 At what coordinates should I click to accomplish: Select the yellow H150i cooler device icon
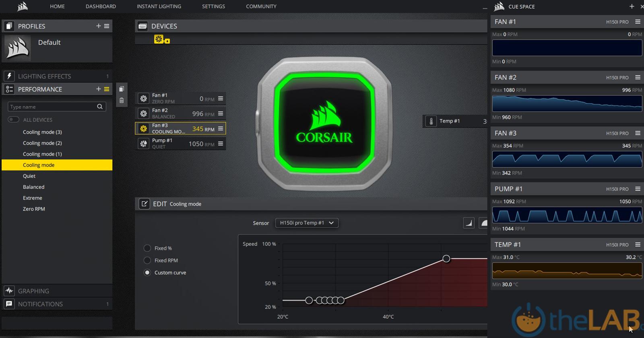161,39
